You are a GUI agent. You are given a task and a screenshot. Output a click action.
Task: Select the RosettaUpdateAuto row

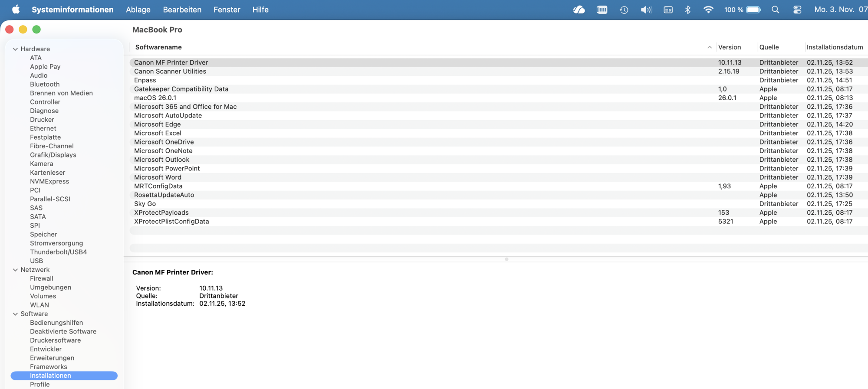click(x=498, y=195)
